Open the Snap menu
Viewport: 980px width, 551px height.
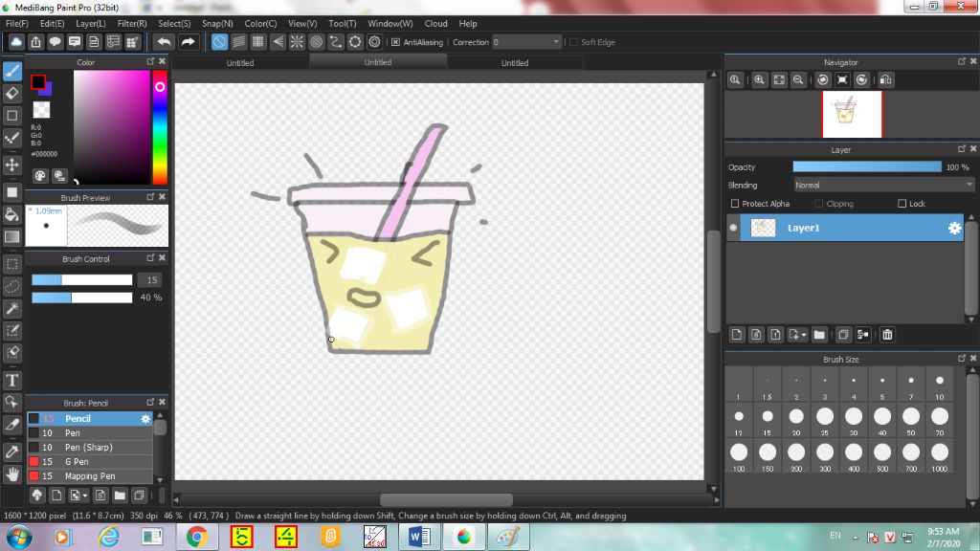pos(217,24)
